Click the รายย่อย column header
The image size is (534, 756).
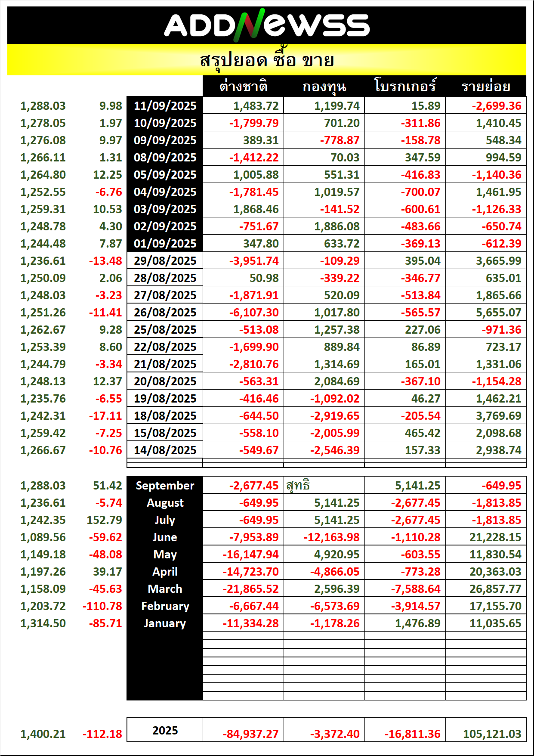(486, 87)
